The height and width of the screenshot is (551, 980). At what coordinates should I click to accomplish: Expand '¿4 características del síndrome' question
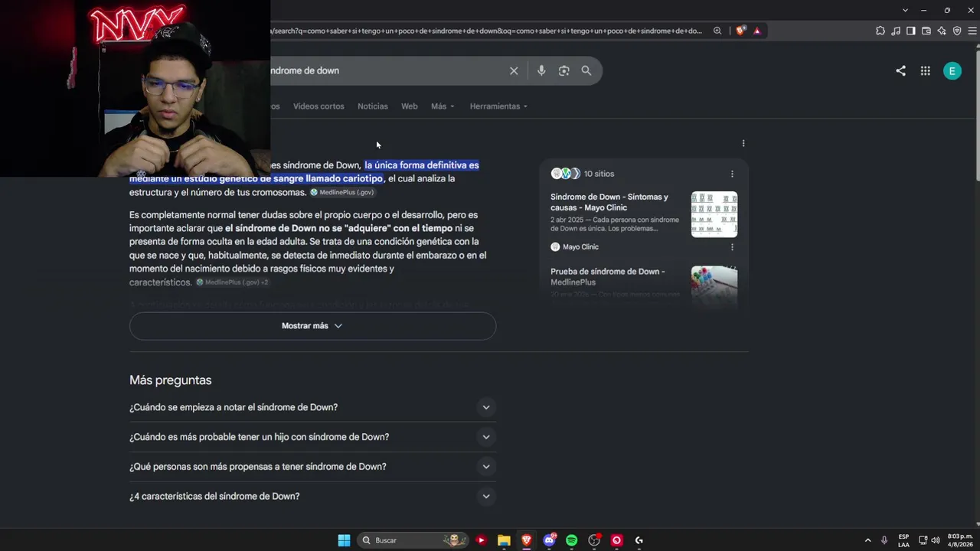(x=312, y=497)
